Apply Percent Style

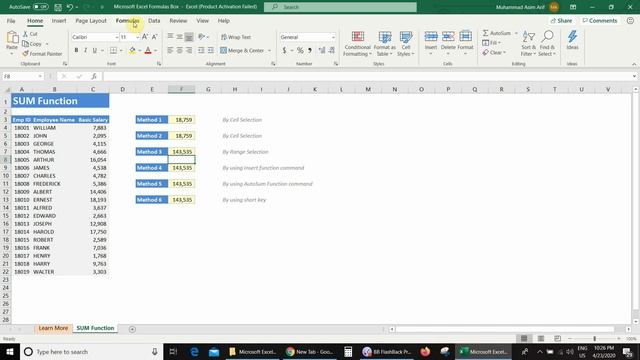click(x=300, y=50)
